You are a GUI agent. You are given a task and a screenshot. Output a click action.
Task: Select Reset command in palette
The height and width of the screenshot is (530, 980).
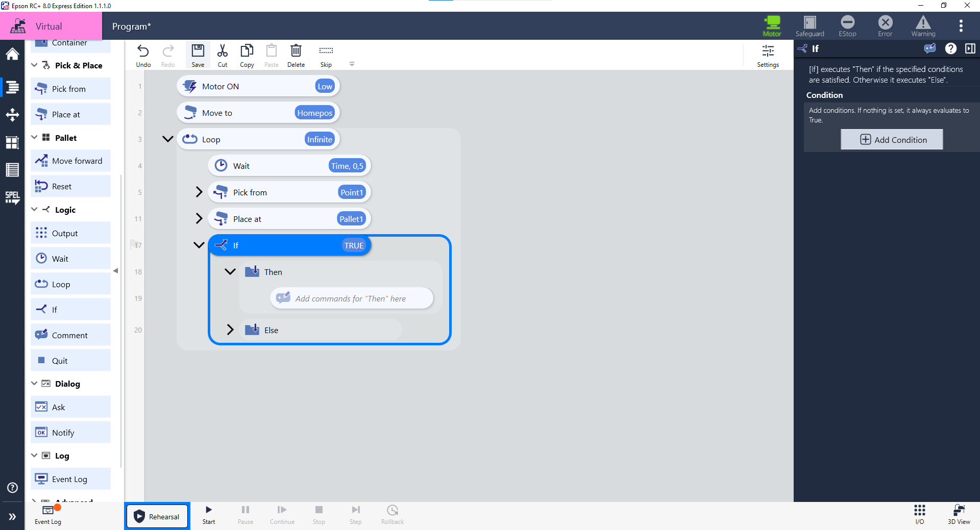point(70,186)
